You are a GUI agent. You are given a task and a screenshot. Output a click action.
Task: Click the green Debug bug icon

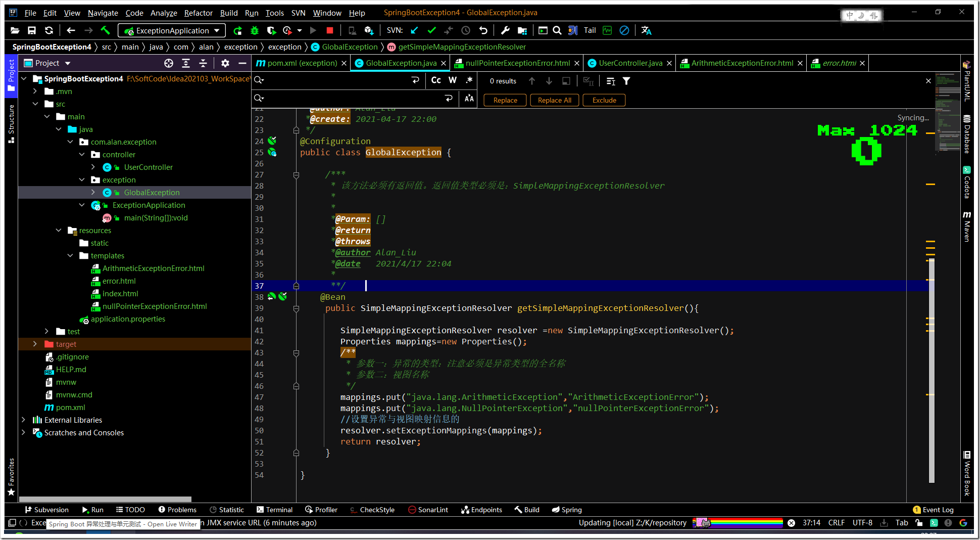point(255,30)
